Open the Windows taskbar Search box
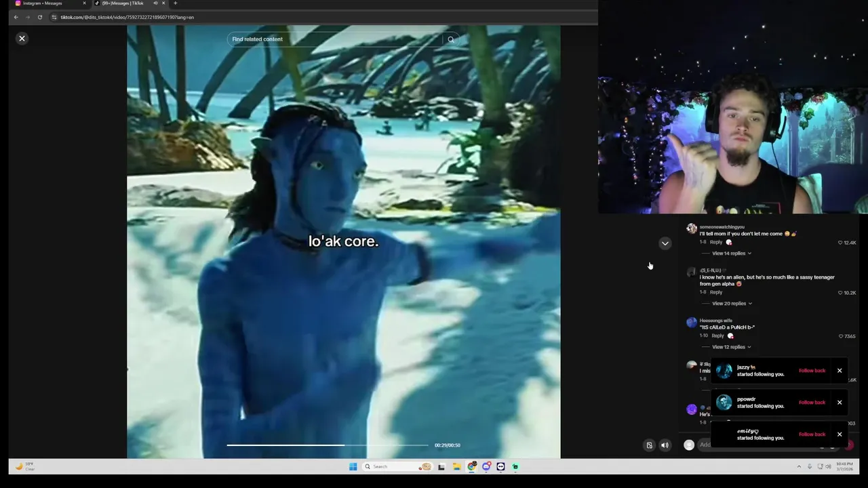Screen dimensions: 868x488 (397, 466)
